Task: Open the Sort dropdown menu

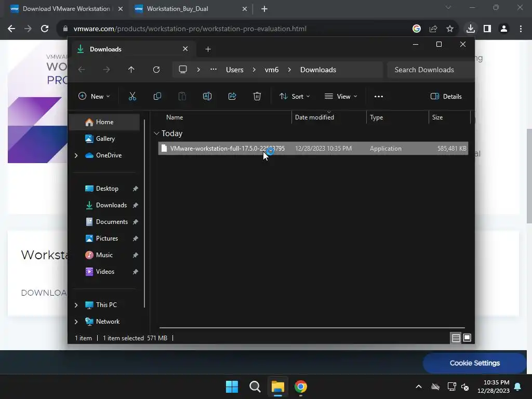Action: point(294,96)
